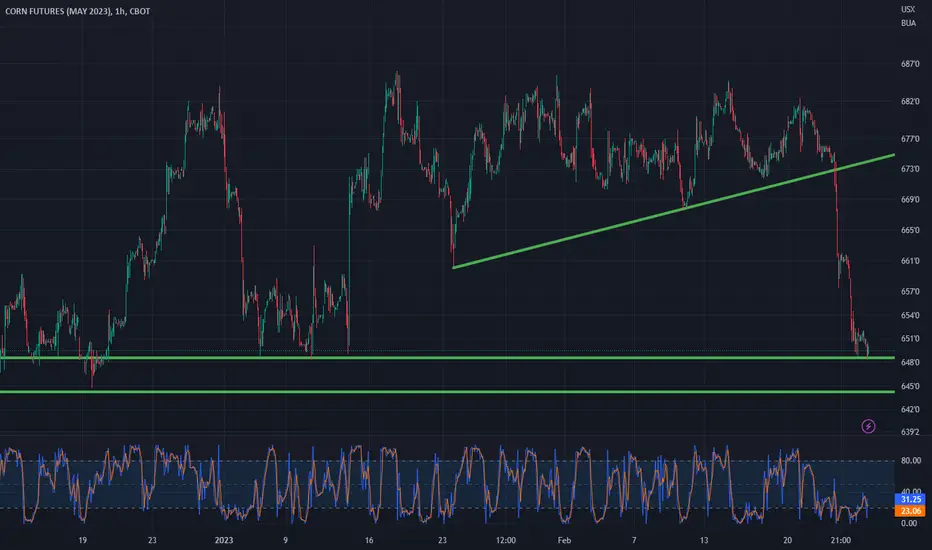Click the 2023 year label on time axis
The height and width of the screenshot is (550, 932).
[223, 540]
